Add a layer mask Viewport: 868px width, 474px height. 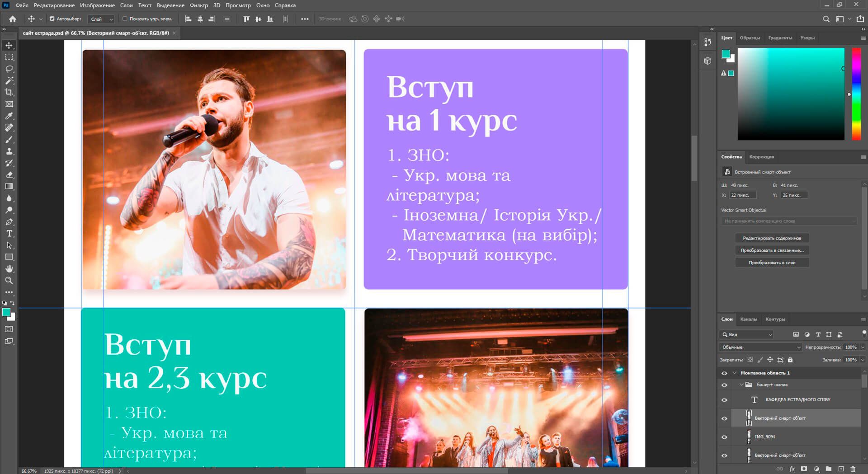pyautogui.click(x=804, y=469)
